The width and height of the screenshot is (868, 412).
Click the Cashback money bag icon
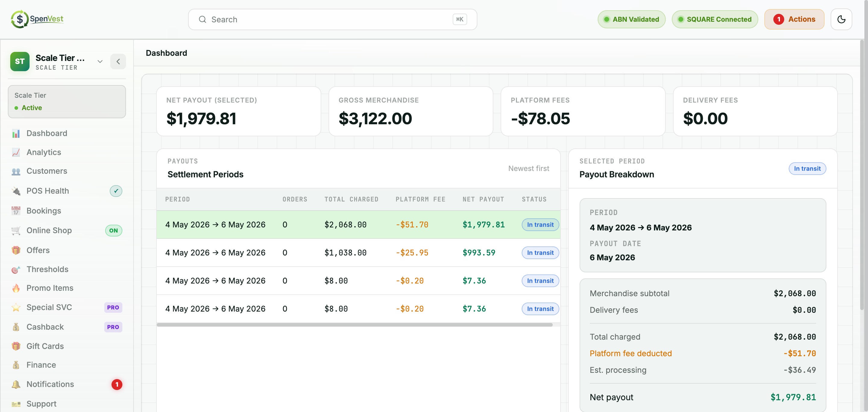tap(16, 327)
